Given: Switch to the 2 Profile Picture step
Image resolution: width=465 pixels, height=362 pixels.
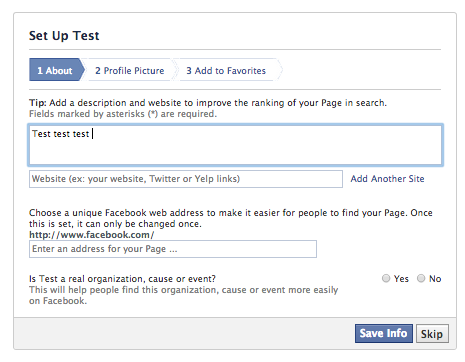Looking at the screenshot, I should 129,71.
